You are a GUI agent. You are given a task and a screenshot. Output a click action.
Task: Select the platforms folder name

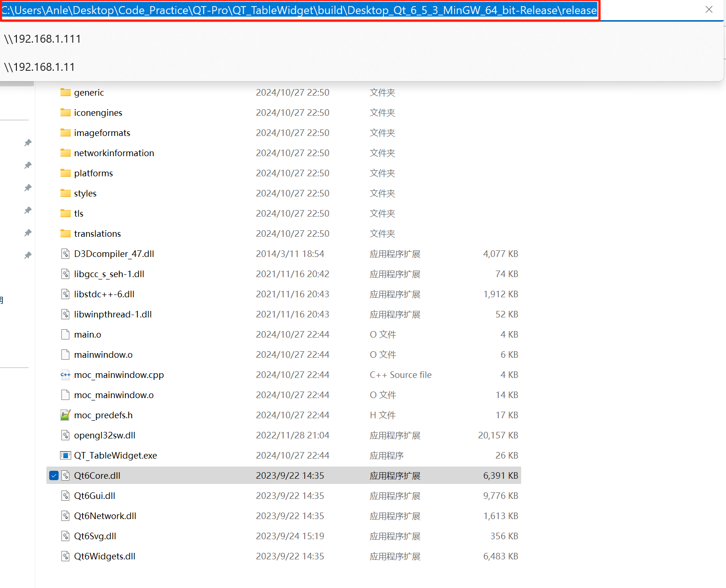coord(93,173)
